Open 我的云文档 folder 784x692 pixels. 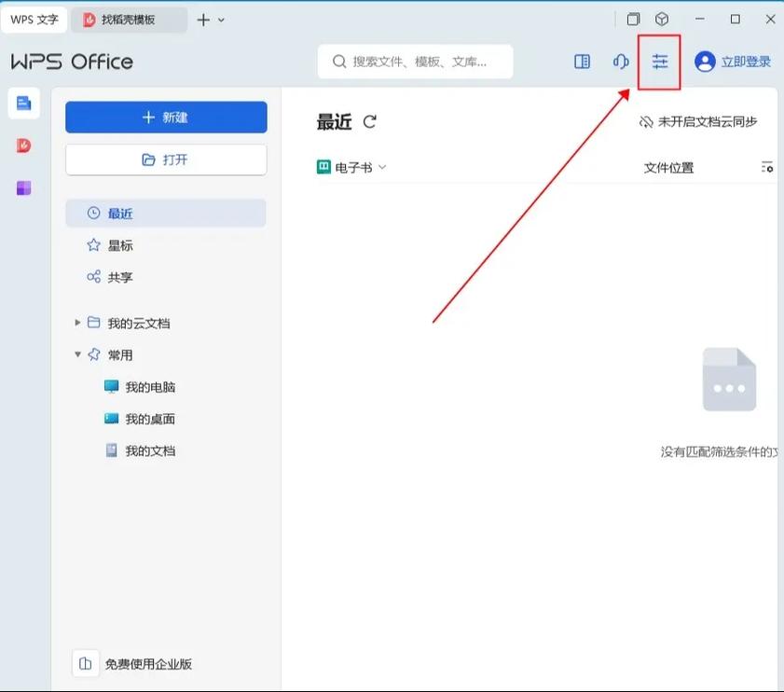(139, 324)
